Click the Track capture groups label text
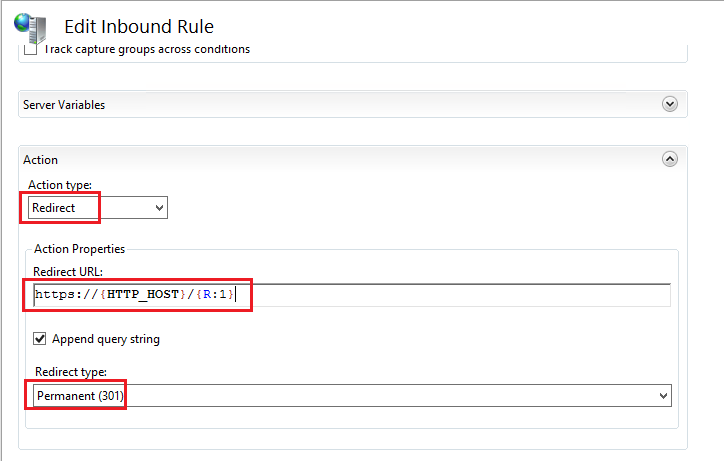This screenshot has width=724, height=461. pyautogui.click(x=146, y=48)
